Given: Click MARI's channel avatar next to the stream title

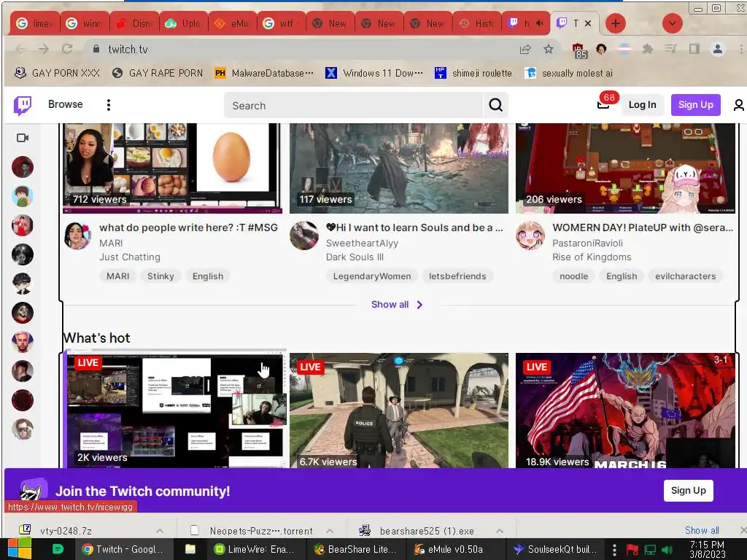Looking at the screenshot, I should (77, 236).
